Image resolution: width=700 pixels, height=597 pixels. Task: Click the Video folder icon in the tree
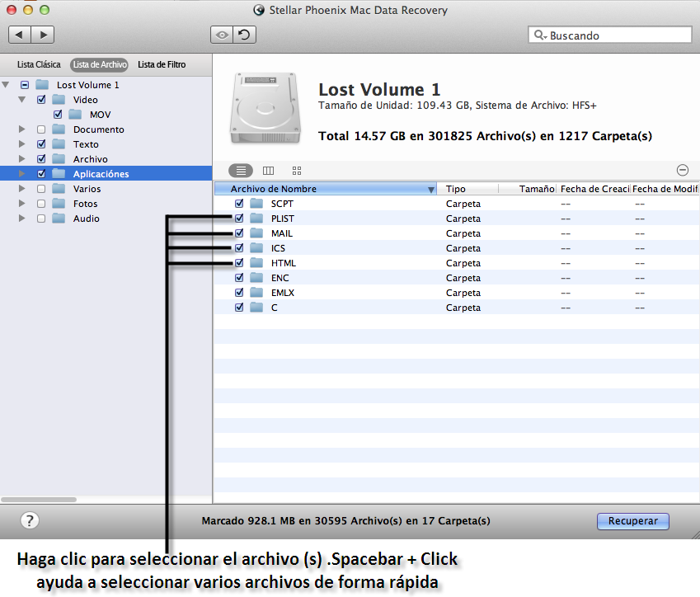59,100
